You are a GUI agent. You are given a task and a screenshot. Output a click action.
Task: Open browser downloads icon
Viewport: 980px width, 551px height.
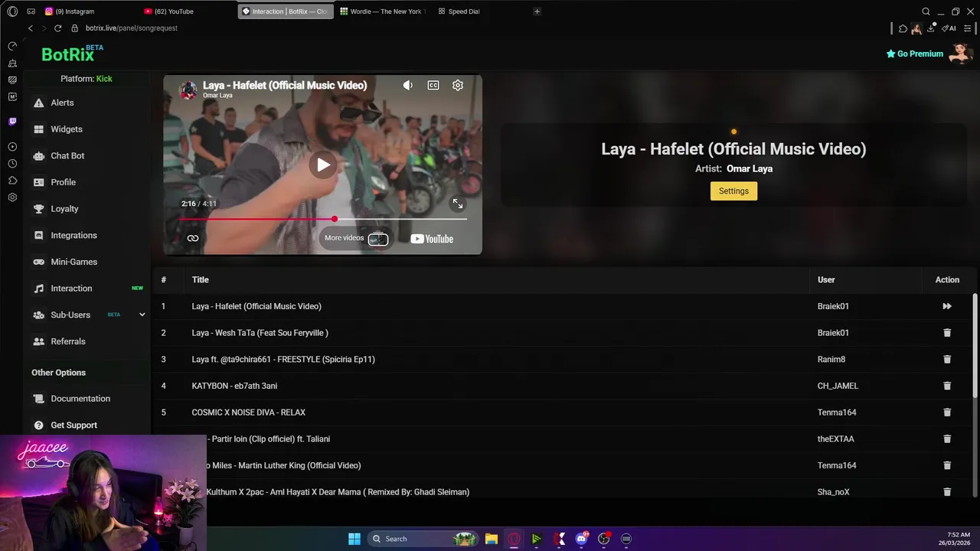(931, 28)
